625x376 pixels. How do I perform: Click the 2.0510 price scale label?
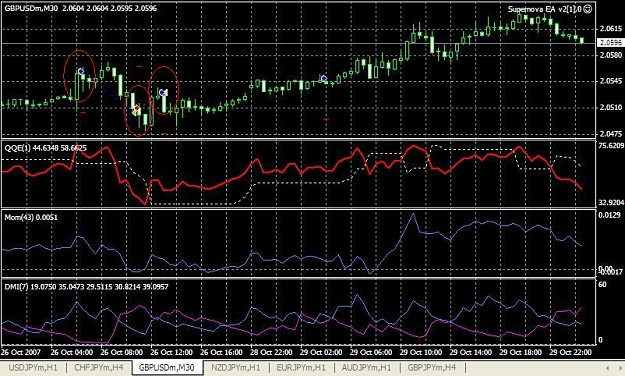coord(611,107)
